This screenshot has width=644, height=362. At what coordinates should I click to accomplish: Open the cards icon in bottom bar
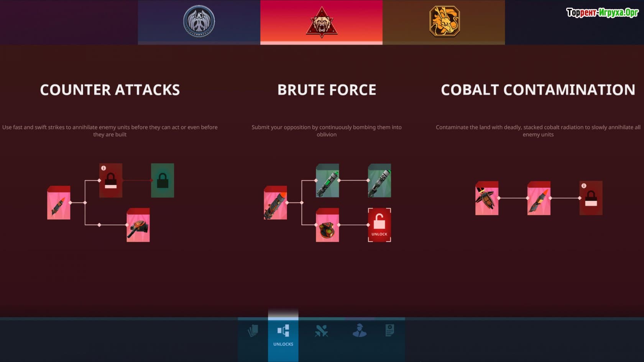pos(253,331)
